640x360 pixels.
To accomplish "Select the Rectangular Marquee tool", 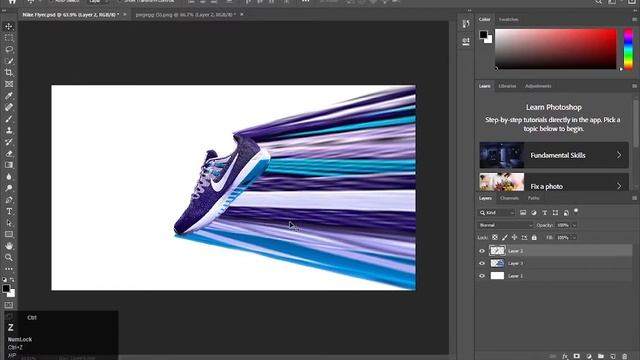I will coord(9,38).
